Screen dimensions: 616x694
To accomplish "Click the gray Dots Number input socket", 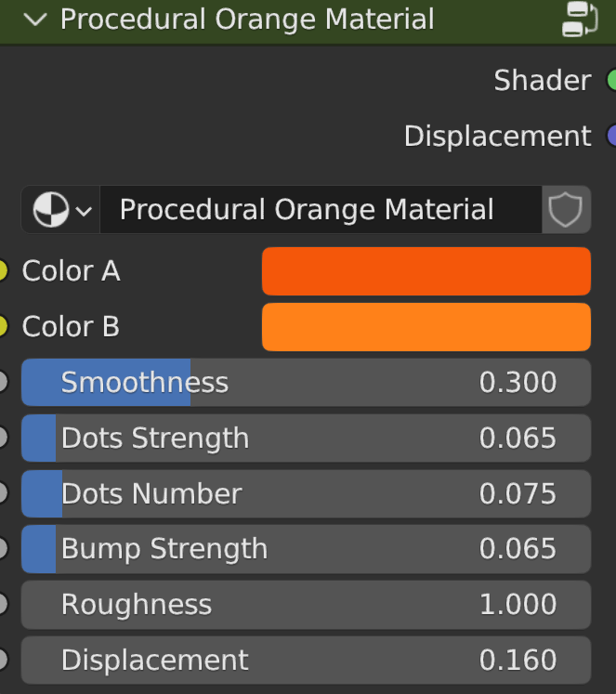I will [3, 493].
